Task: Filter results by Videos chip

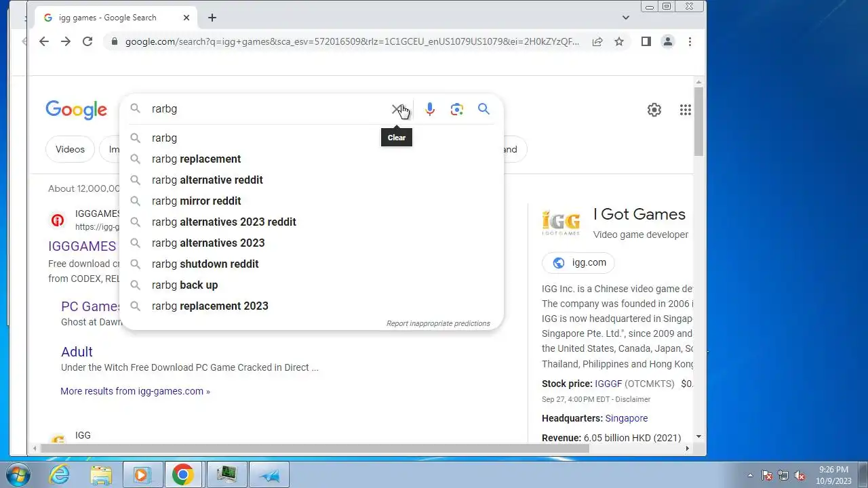Action: (x=70, y=149)
